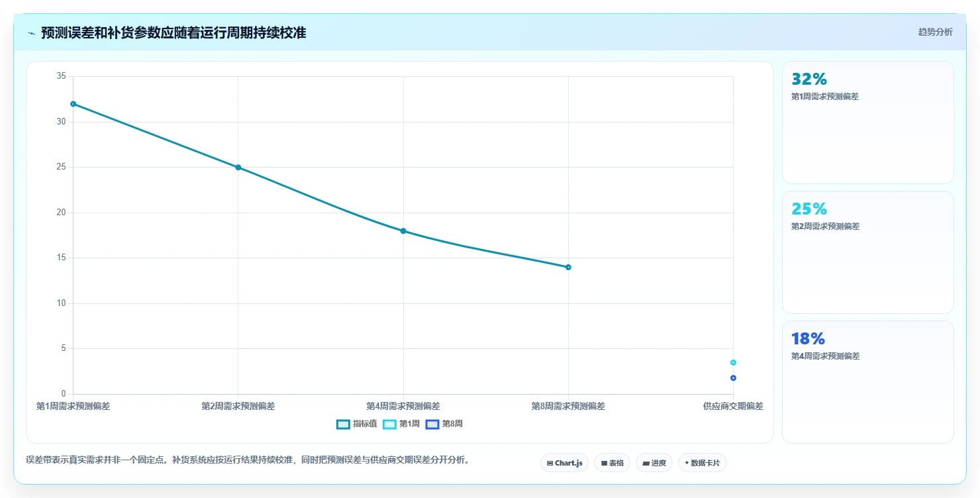Click the data point at 第8周需求预测偏差
The height and width of the screenshot is (498, 980).
click(568, 267)
